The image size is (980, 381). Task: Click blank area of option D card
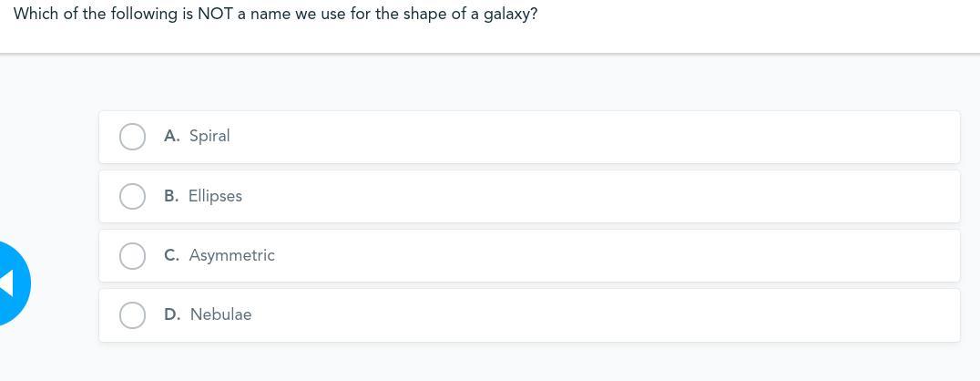(592, 315)
